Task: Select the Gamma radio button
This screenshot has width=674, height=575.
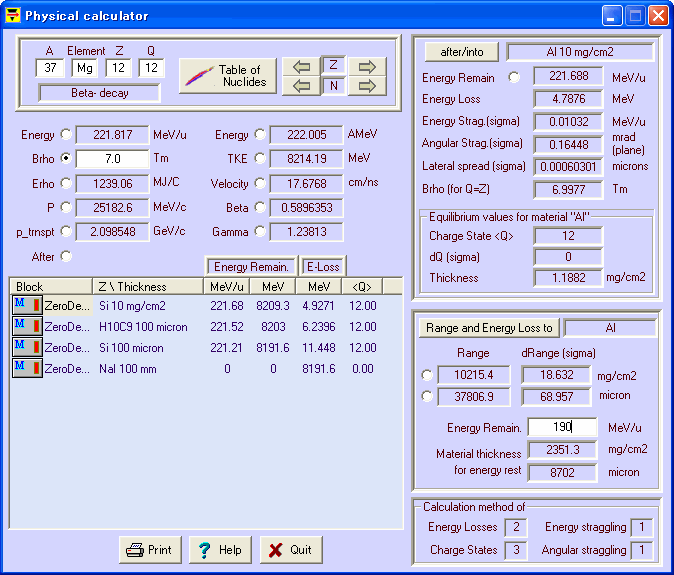Action: (x=260, y=231)
